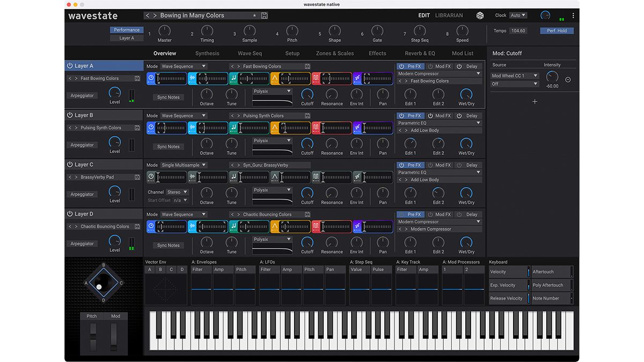Click the Perf. Hold button

point(557,31)
